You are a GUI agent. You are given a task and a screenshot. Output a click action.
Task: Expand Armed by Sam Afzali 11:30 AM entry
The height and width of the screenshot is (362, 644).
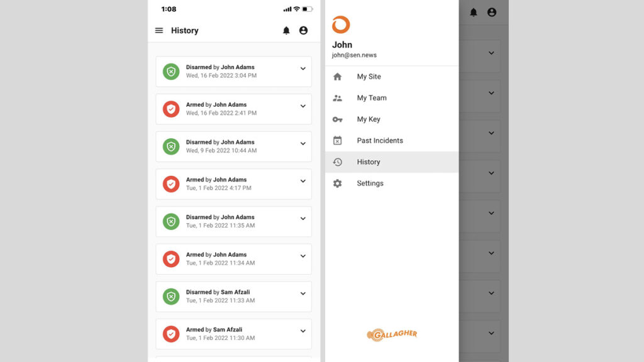(x=303, y=331)
